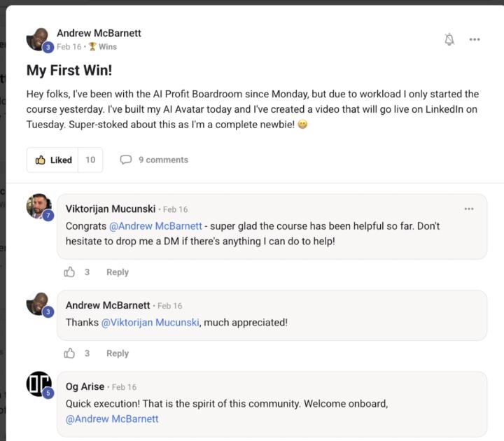Open the post author name Andrew McBarnett

pos(99,33)
